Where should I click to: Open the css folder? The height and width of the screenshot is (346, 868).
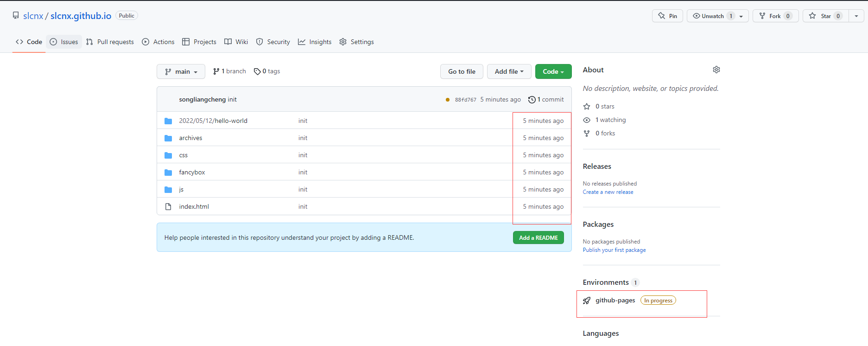pos(184,155)
